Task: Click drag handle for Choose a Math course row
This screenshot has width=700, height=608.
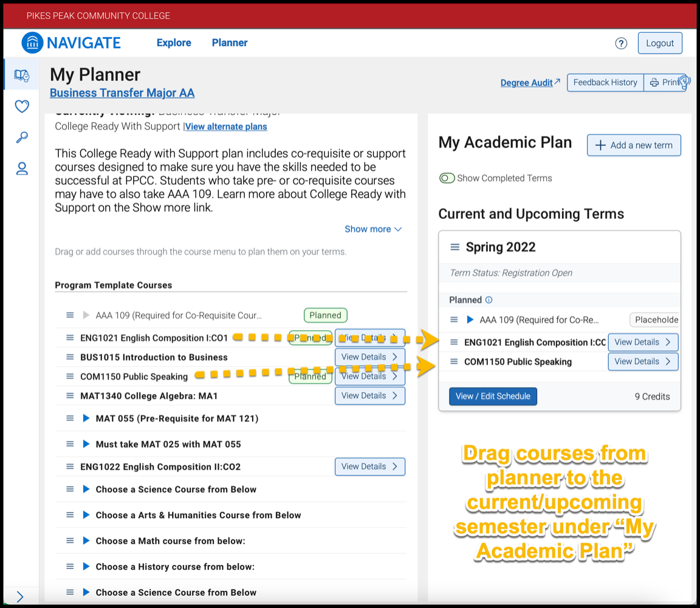Action: 70,541
